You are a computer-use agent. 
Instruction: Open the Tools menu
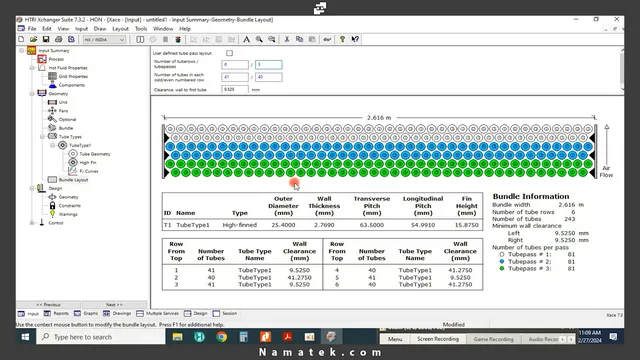click(x=141, y=29)
